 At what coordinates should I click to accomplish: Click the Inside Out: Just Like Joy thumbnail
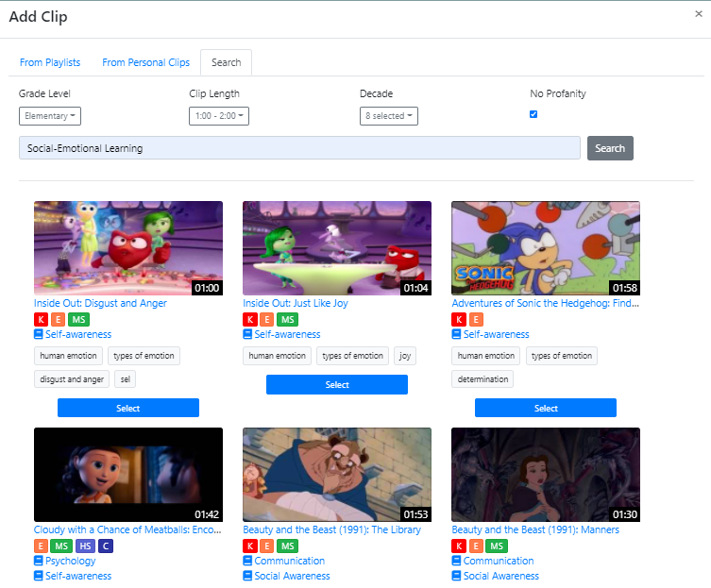coord(337,248)
